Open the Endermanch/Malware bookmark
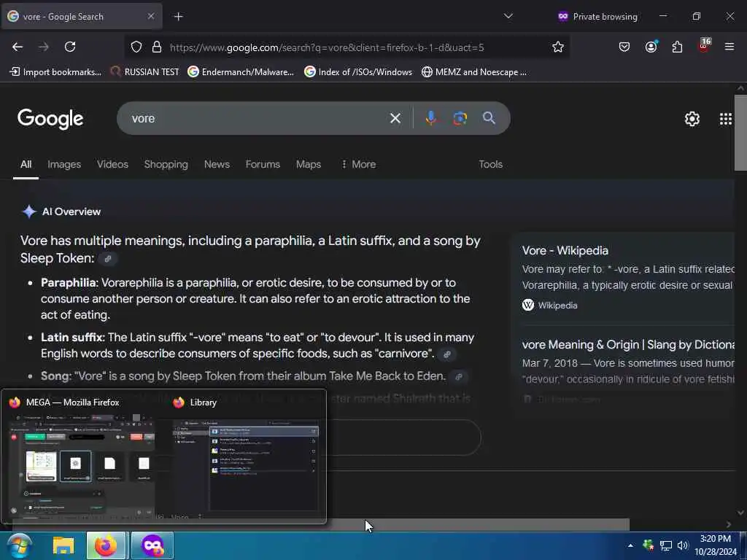 [241, 72]
